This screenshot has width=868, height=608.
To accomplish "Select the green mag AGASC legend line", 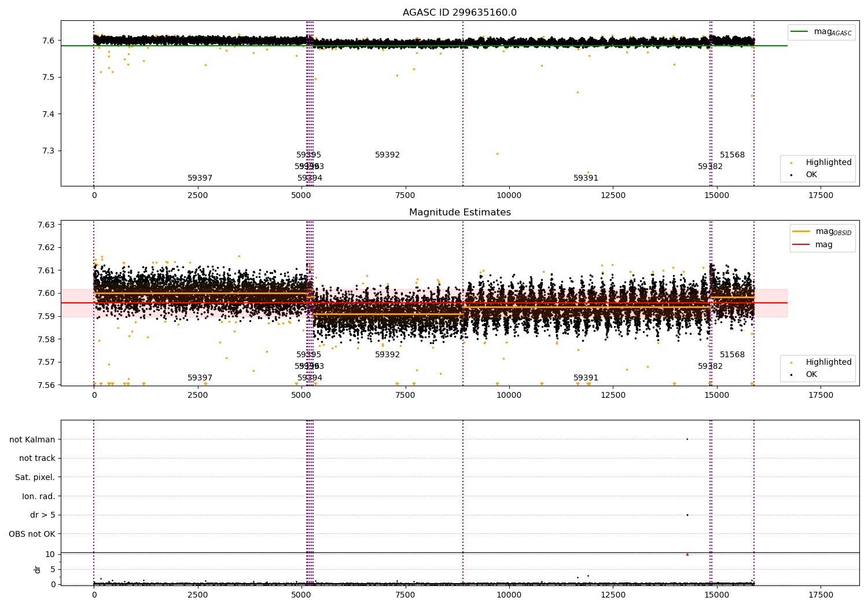I will (x=799, y=32).
